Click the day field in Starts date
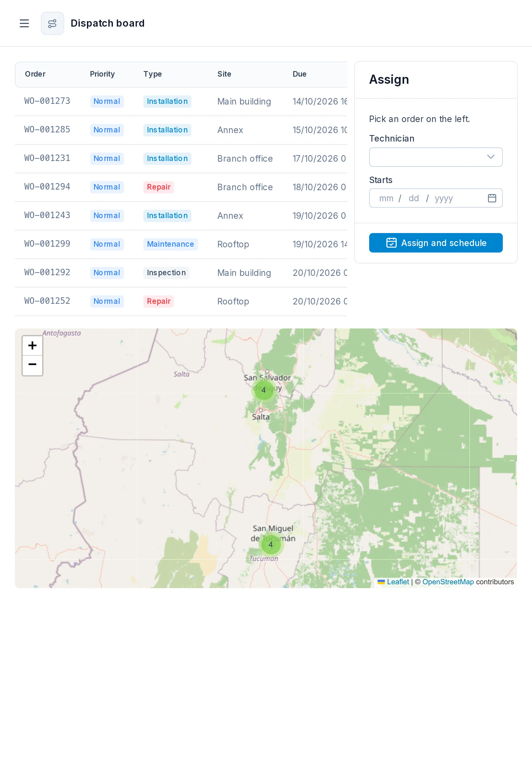Viewport: 532px width, 766px height. click(414, 198)
